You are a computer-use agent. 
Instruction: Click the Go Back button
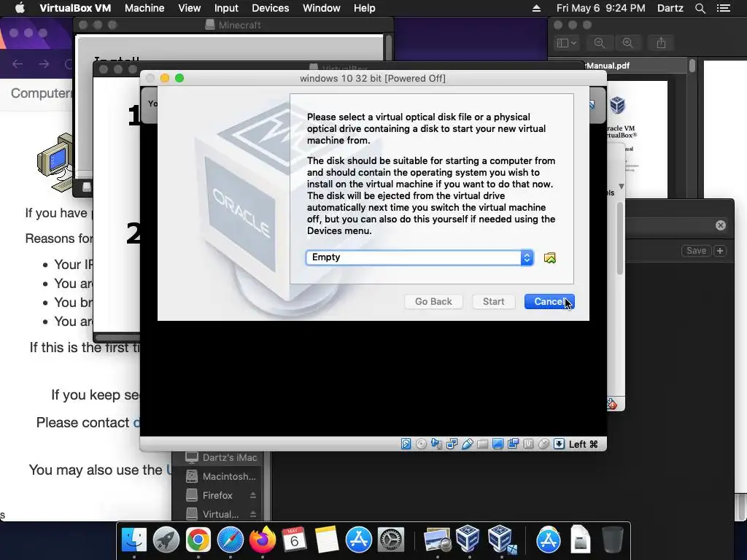point(433,301)
